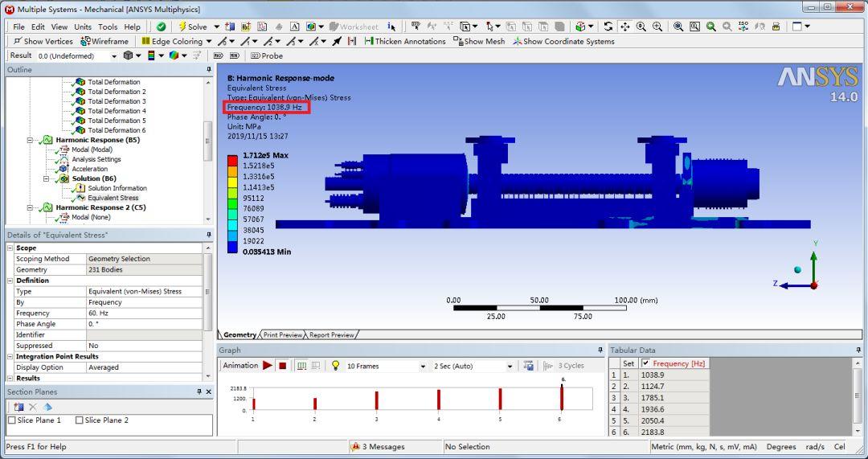The height and width of the screenshot is (459, 868).
Task: Open the Help menu
Action: click(x=133, y=27)
